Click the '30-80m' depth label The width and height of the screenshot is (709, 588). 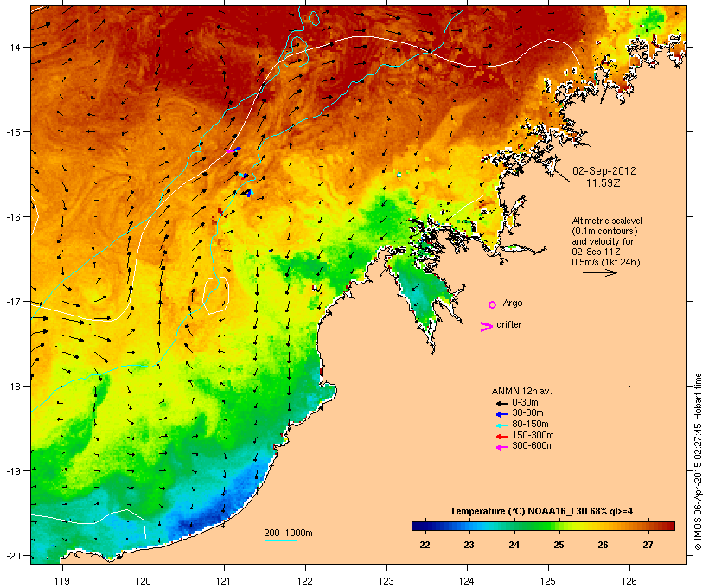[x=527, y=413]
